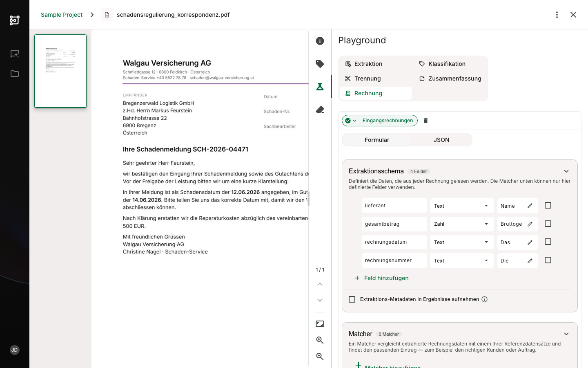The image size is (588, 368).
Task: Edit the rechnungsnummer field name input
Action: click(394, 260)
